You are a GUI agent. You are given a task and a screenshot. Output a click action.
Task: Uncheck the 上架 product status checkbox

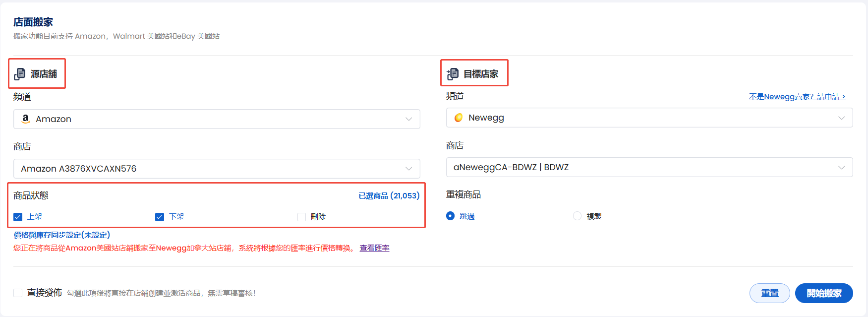pos(18,217)
